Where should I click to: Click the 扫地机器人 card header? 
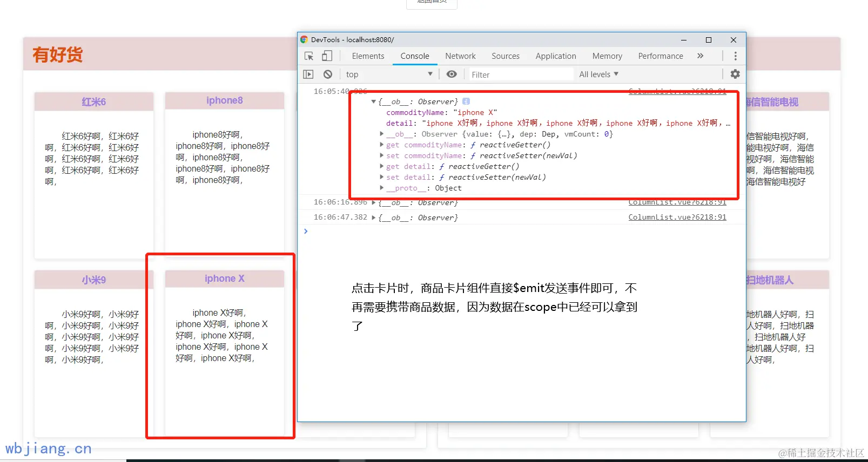click(x=770, y=280)
